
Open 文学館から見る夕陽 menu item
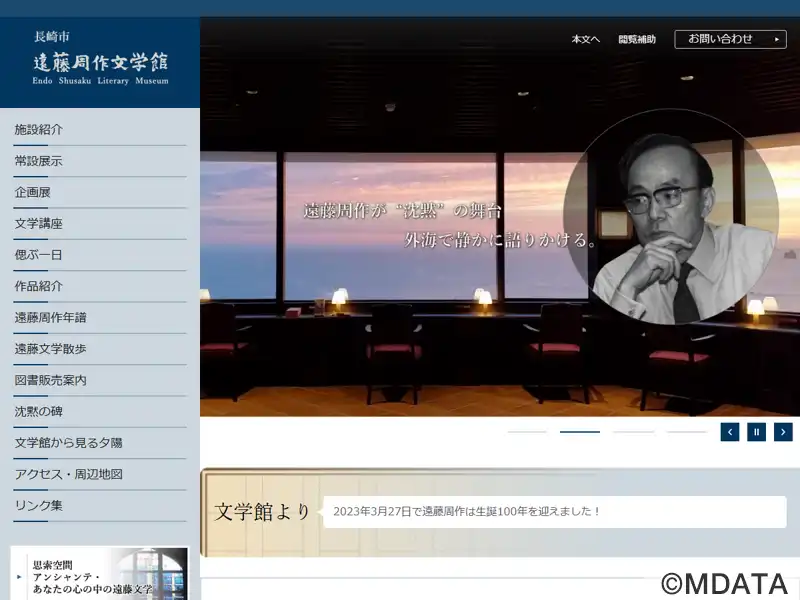tap(100, 443)
